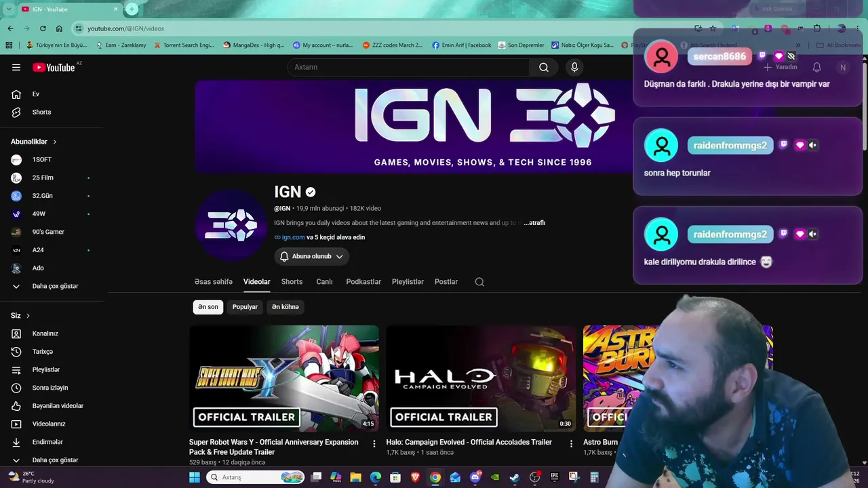Expand the IGN channel description
The width and height of the screenshot is (868, 488).
[x=534, y=223]
